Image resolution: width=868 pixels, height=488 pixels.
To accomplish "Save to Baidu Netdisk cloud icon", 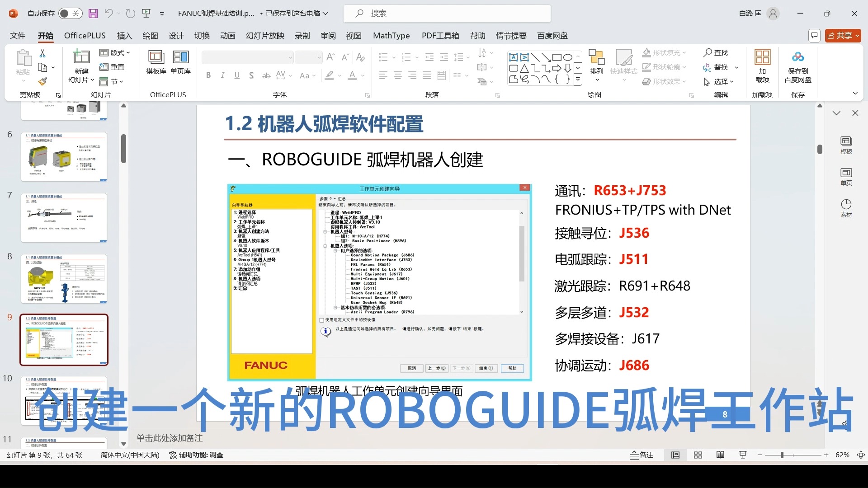I will click(798, 57).
